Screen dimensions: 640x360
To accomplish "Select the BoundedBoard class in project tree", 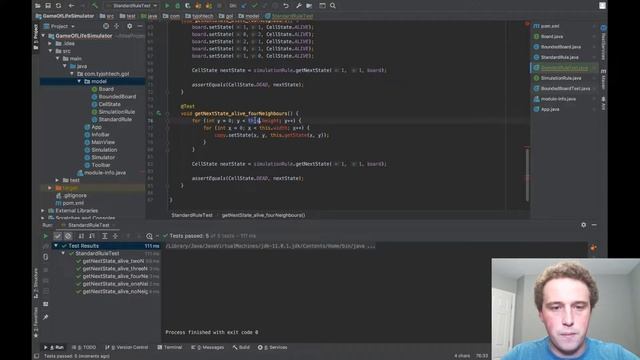I will (114, 97).
